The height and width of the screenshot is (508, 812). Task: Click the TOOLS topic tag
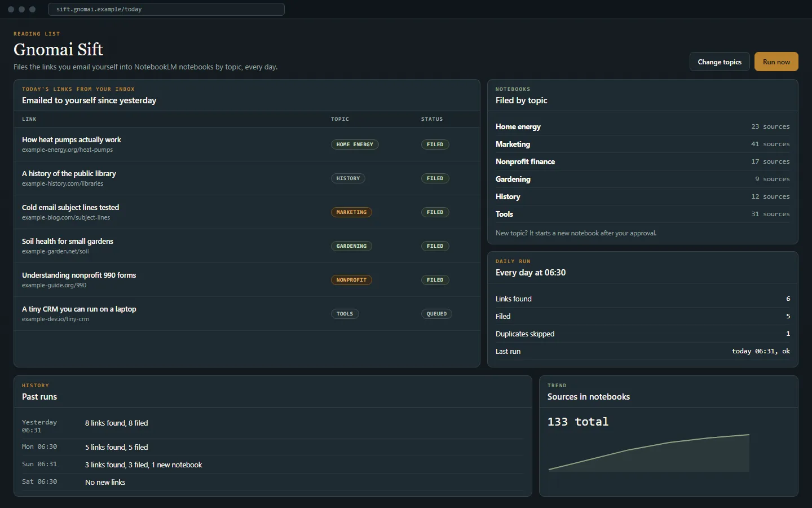tap(345, 314)
